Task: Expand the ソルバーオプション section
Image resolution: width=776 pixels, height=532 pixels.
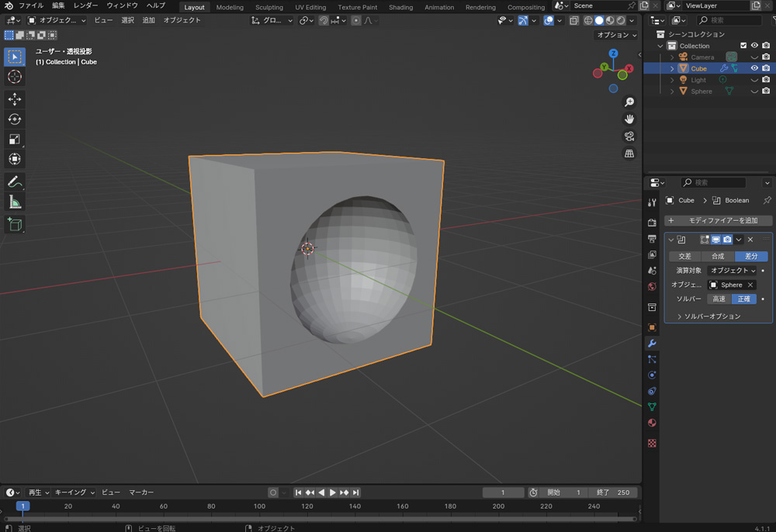Action: 712,316
